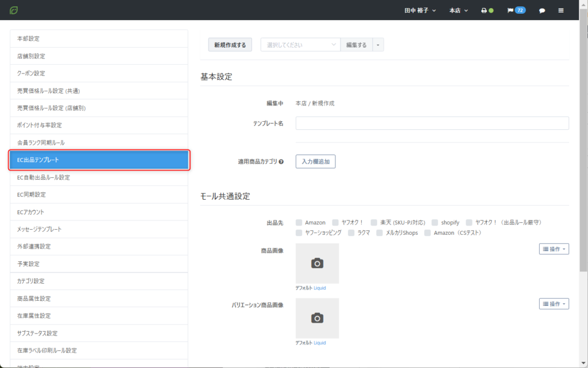Open クーポン設定 in sidebar

coord(99,73)
